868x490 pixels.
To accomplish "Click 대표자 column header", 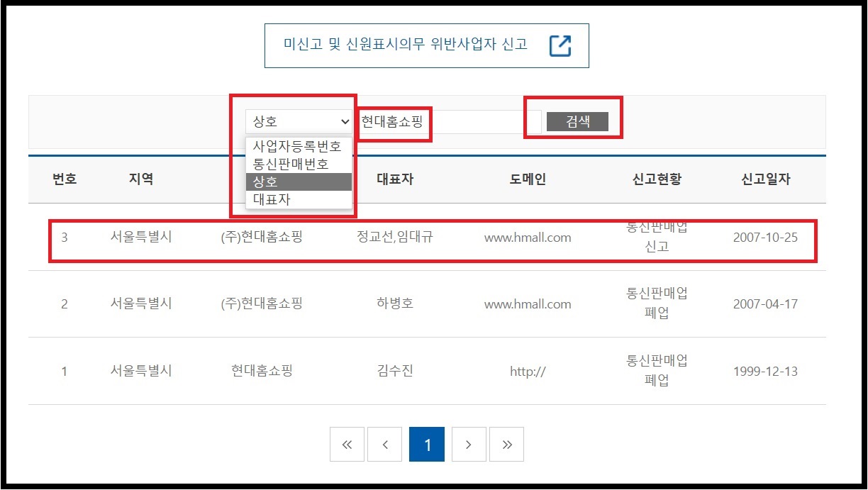I will tap(395, 179).
